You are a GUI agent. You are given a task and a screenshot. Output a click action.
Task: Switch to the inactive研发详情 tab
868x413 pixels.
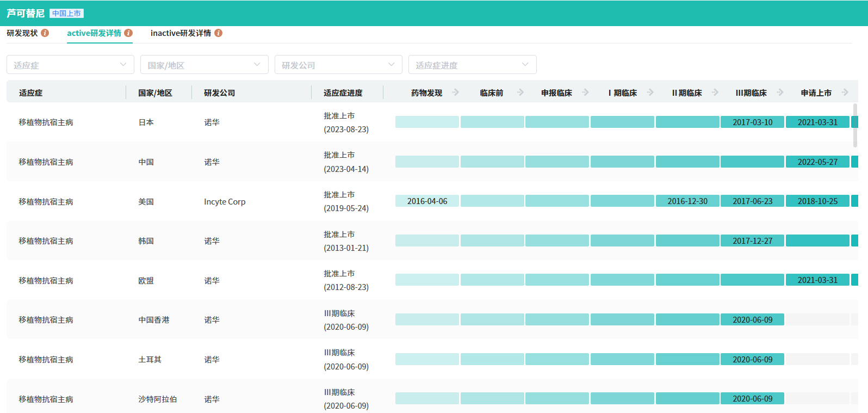point(181,33)
